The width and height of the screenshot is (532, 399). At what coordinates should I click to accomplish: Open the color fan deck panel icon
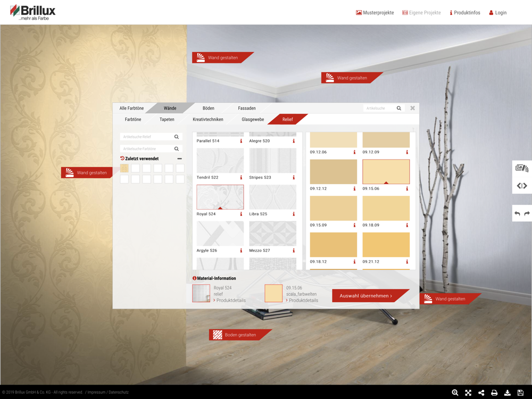[522, 168]
